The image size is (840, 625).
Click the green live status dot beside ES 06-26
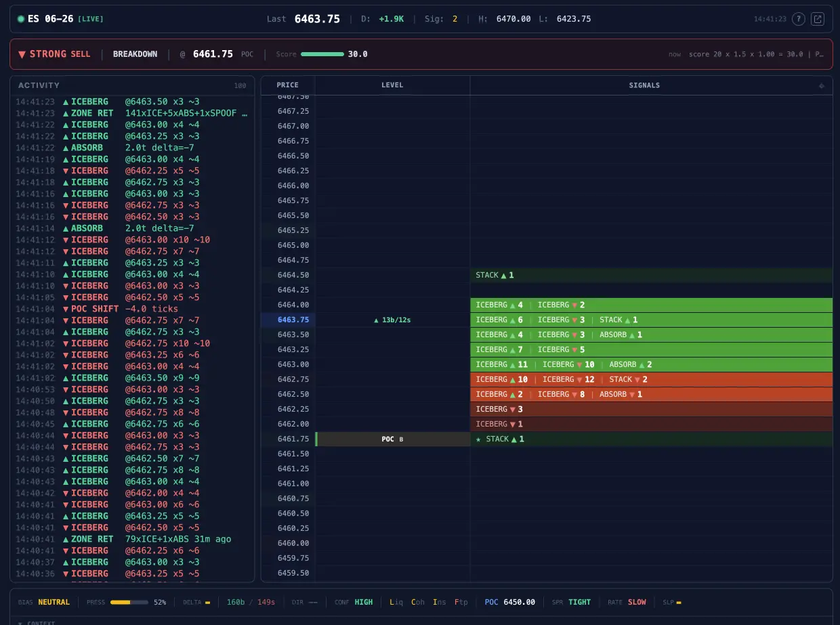click(x=21, y=19)
